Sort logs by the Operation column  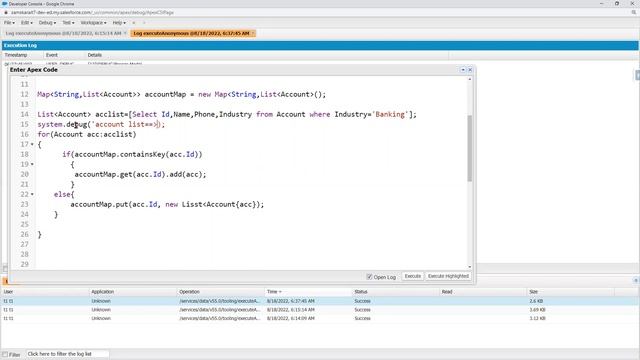coord(220,292)
